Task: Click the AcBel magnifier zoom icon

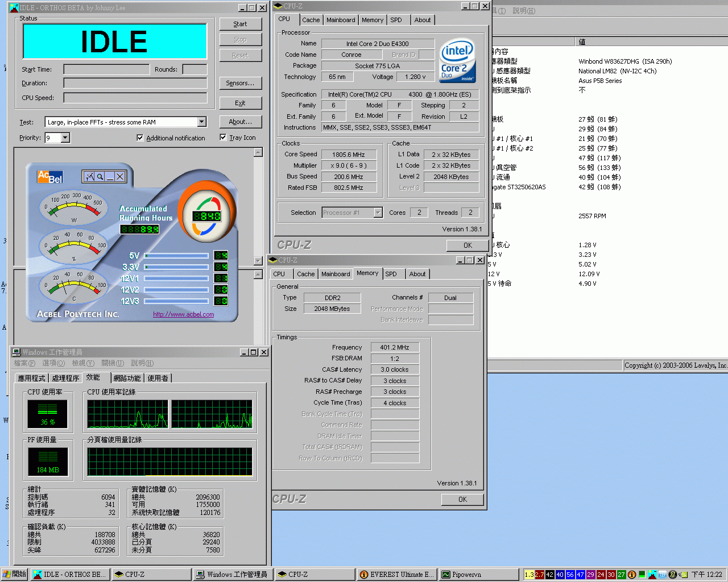Action: pos(100,177)
